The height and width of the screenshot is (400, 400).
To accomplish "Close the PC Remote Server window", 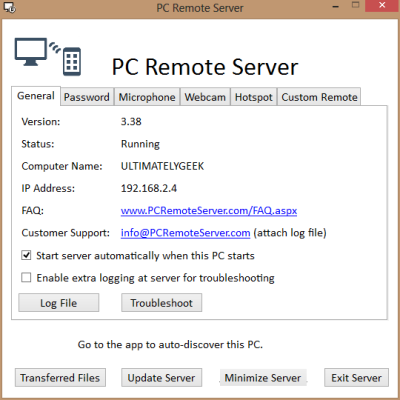I will point(382,6).
